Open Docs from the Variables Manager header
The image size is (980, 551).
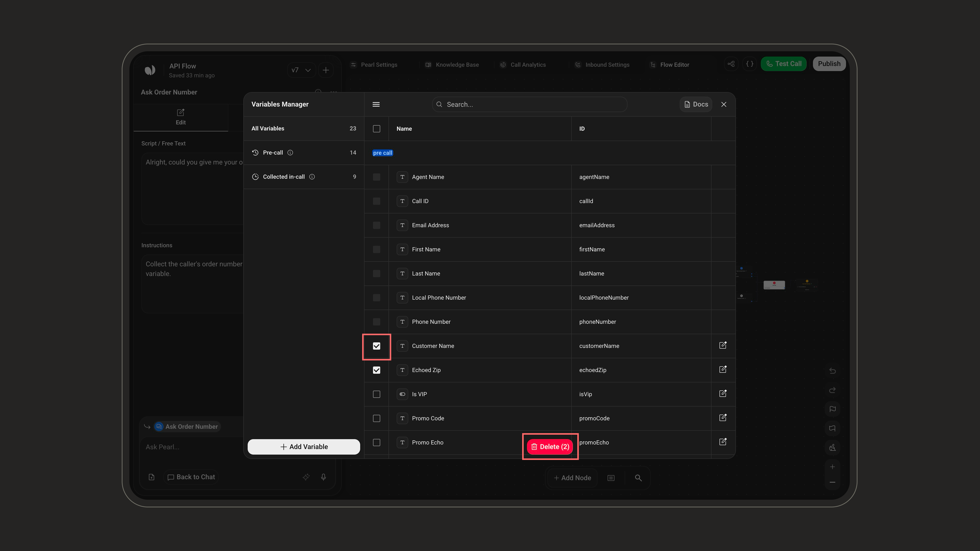pyautogui.click(x=696, y=104)
